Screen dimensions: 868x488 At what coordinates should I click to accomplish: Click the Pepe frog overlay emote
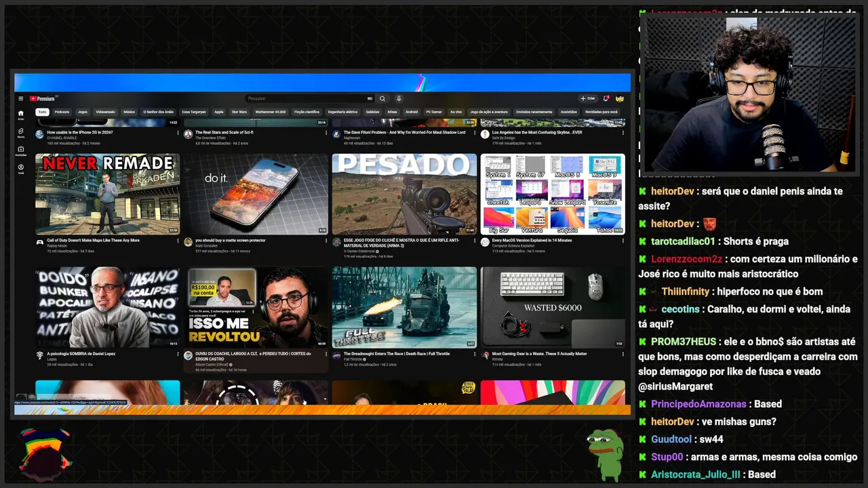tap(605, 455)
